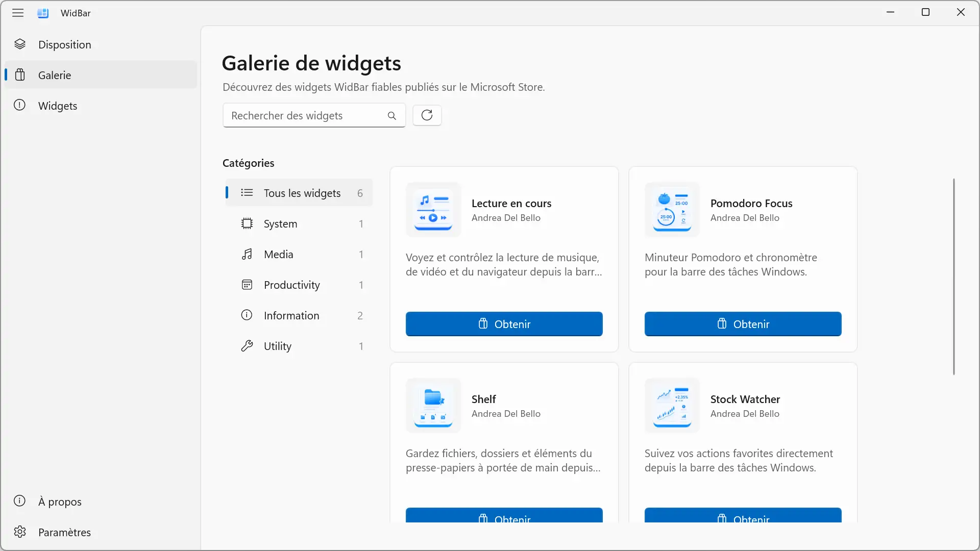Open the Pomodoro Focus thumbnail
The image size is (980, 551).
[x=672, y=210]
